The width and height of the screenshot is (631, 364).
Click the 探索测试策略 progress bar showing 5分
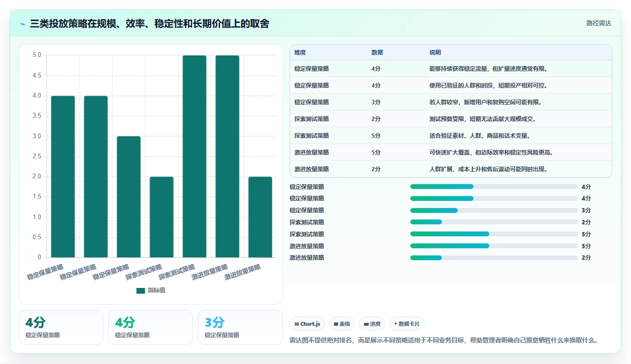coord(494,234)
